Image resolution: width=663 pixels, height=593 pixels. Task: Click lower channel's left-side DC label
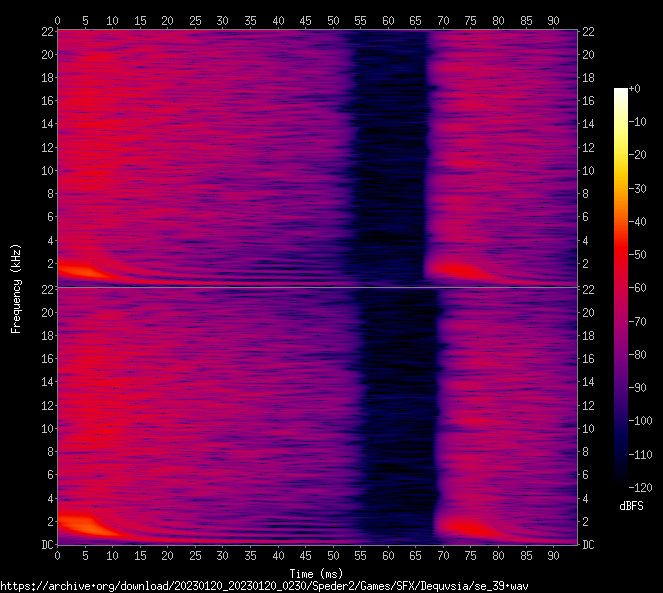click(44, 545)
